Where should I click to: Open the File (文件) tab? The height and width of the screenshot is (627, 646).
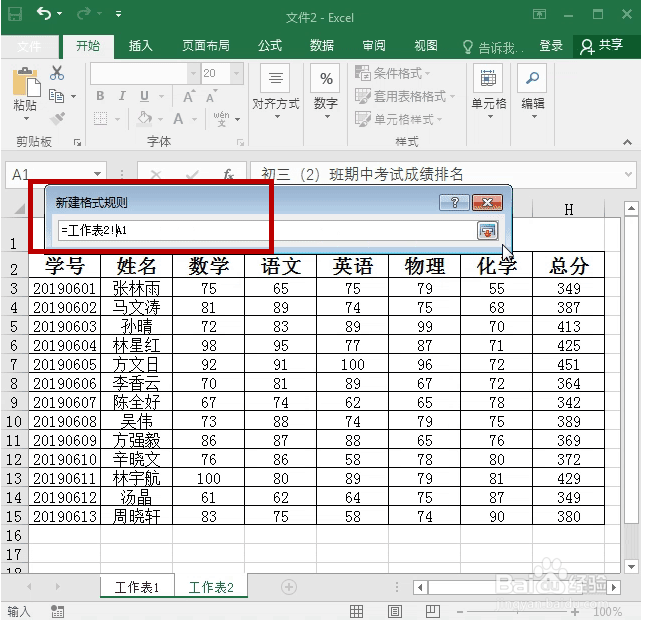[29, 46]
